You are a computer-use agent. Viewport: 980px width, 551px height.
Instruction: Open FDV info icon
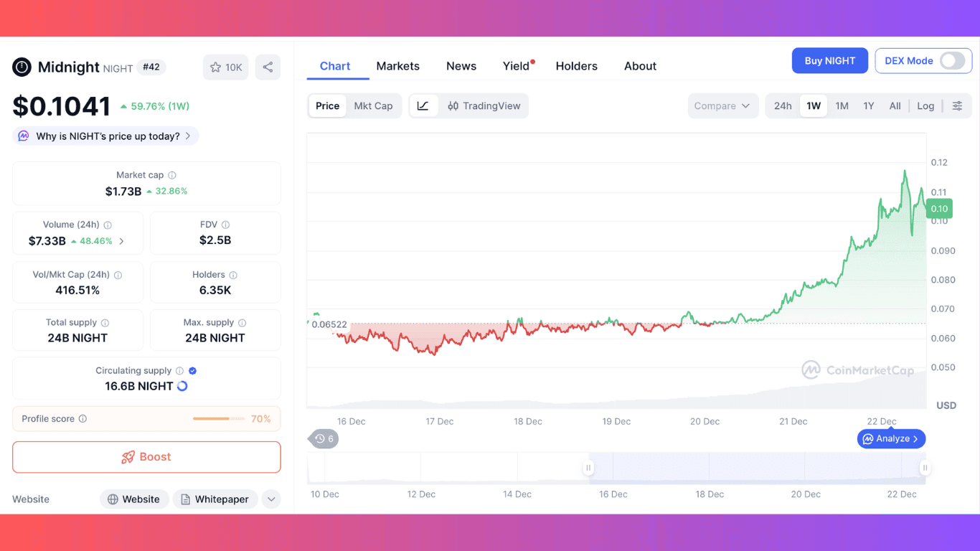tap(225, 225)
